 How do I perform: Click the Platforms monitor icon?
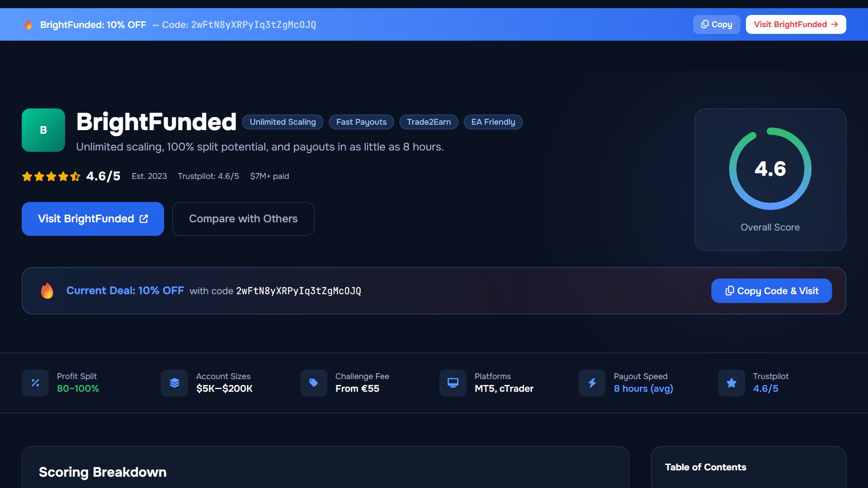click(x=453, y=383)
